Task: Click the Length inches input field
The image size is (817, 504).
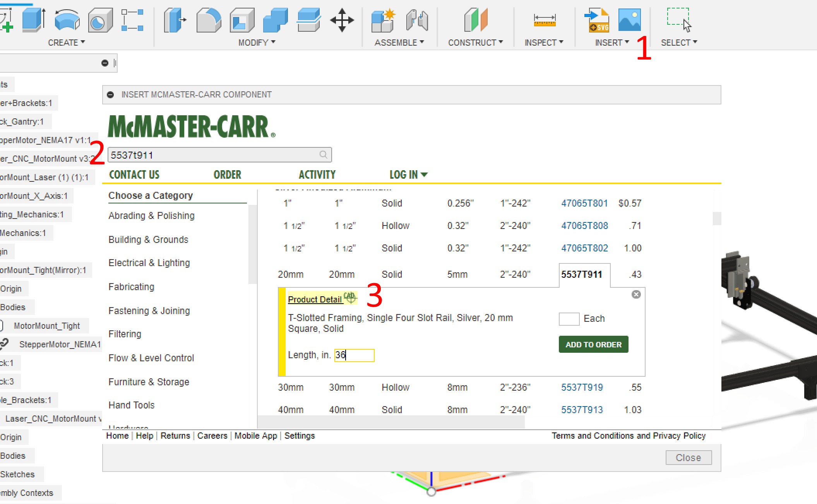Action: click(354, 355)
